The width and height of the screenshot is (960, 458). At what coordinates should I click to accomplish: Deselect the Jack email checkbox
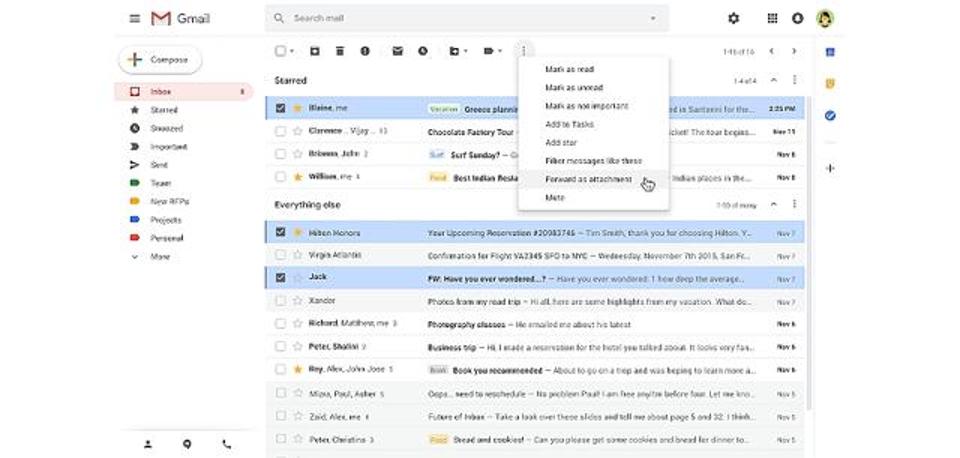point(281,277)
